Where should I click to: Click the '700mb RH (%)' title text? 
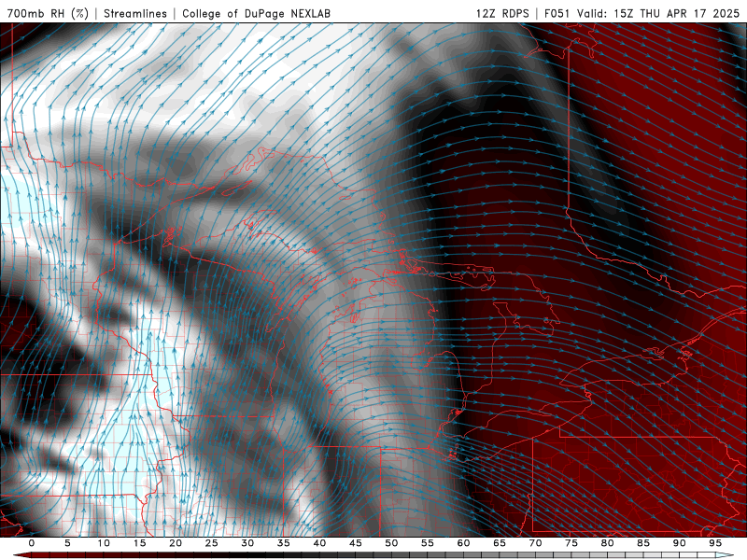coord(48,13)
